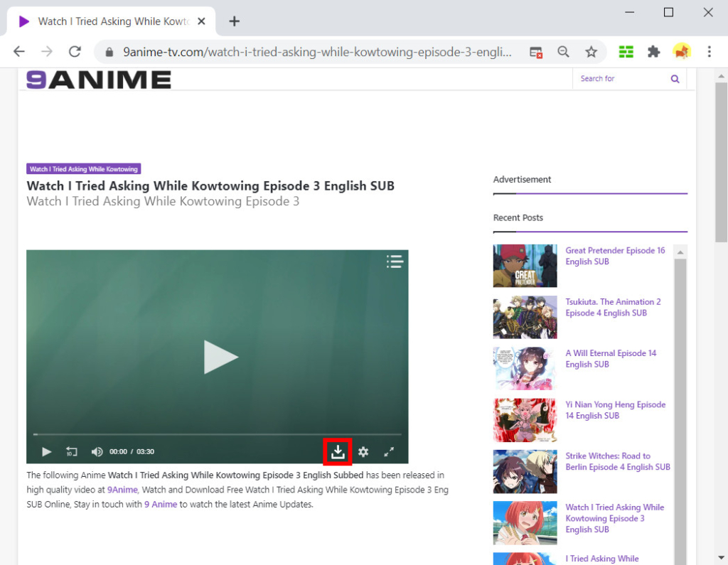Click the green grid extension icon
The height and width of the screenshot is (565, 728).
(x=626, y=51)
